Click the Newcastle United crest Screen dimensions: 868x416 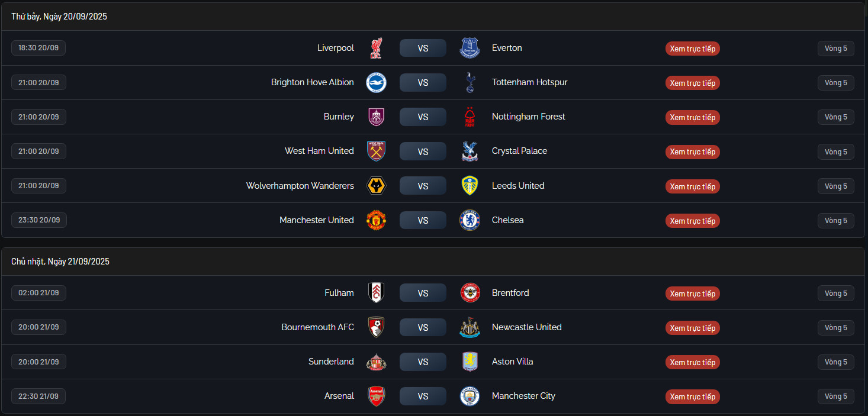click(x=470, y=327)
